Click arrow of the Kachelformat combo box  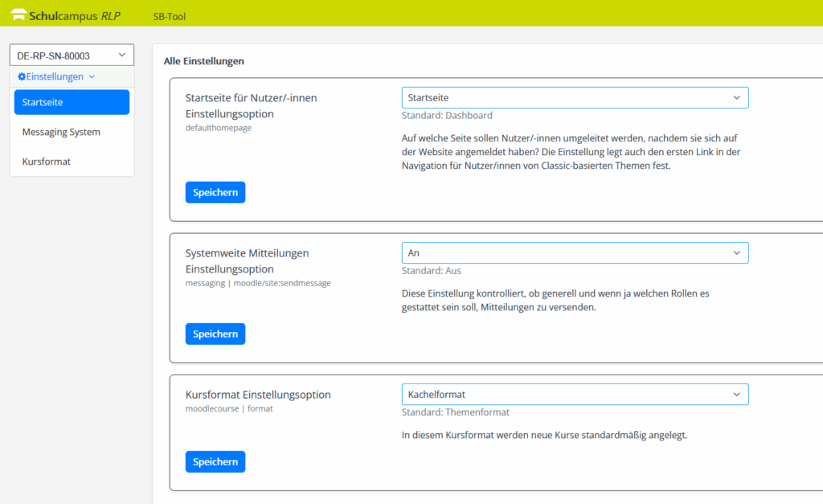[x=736, y=394]
